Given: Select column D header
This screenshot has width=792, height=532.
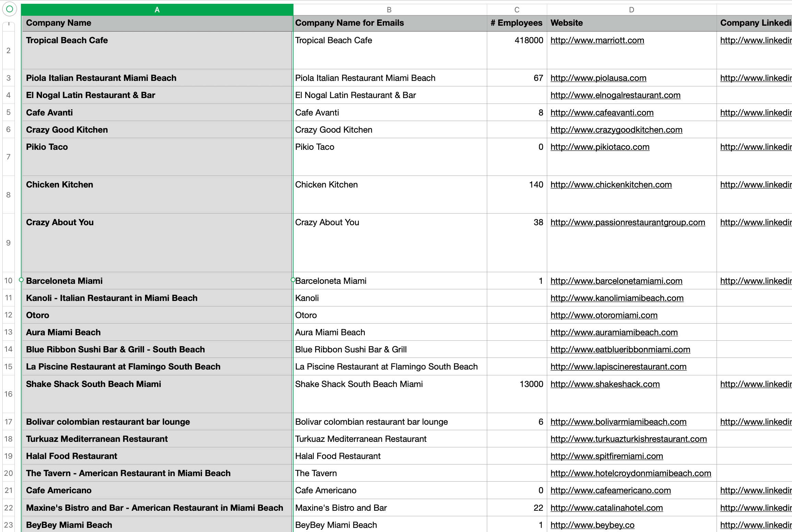Looking at the screenshot, I should click(631, 10).
